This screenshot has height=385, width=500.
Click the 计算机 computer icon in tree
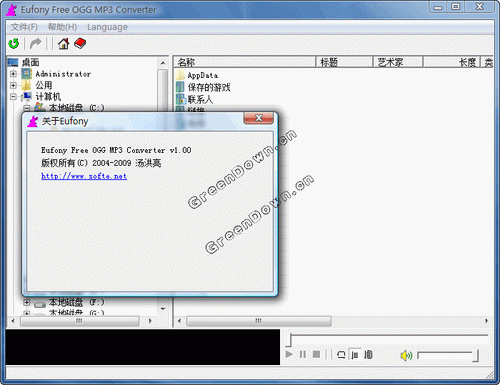pos(26,97)
